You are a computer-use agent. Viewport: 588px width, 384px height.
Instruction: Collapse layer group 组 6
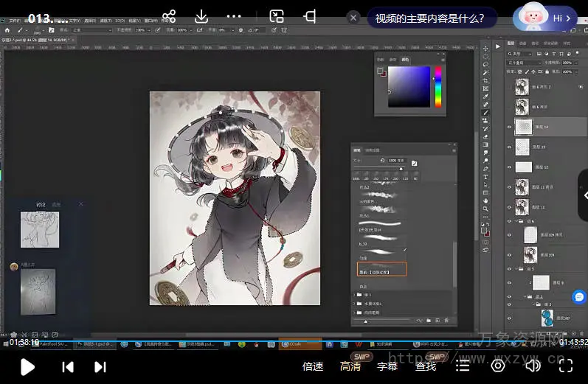(x=516, y=220)
